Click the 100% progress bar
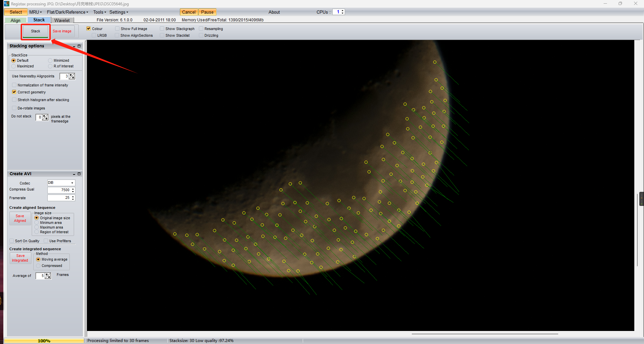This screenshot has height=344, width=644. click(44, 341)
